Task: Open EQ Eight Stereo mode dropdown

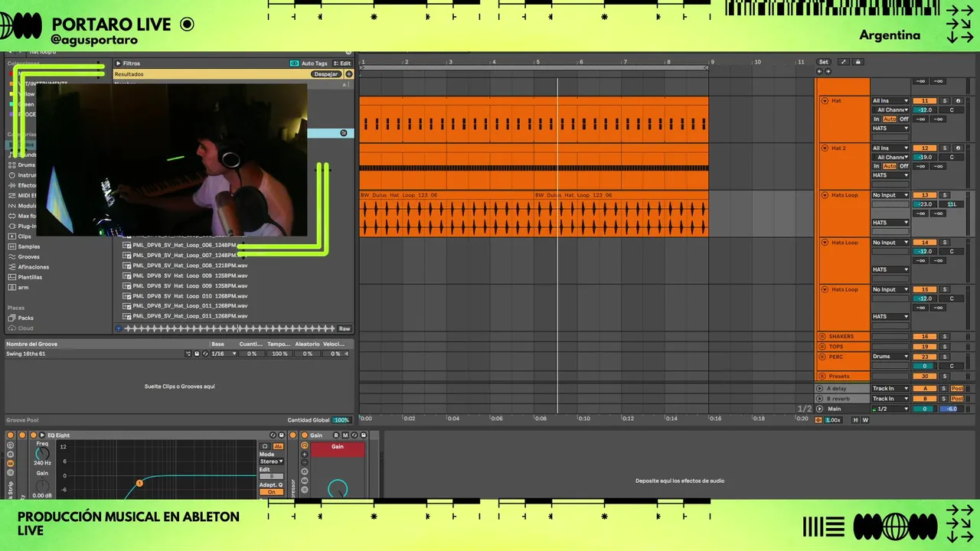Action: pyautogui.click(x=271, y=461)
